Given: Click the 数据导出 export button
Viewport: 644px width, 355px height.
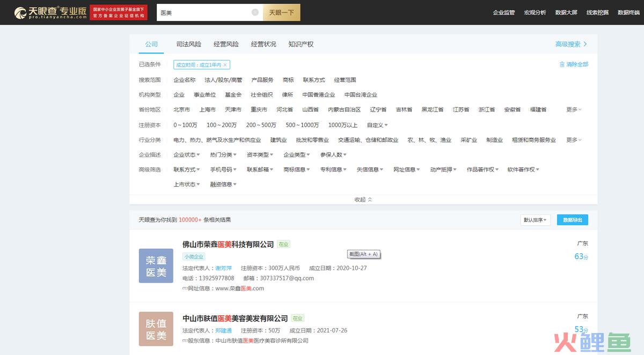Looking at the screenshot, I should point(572,220).
